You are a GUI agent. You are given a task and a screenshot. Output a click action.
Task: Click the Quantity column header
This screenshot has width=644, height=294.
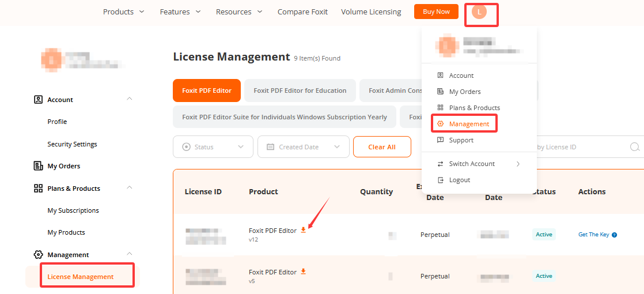click(x=376, y=191)
